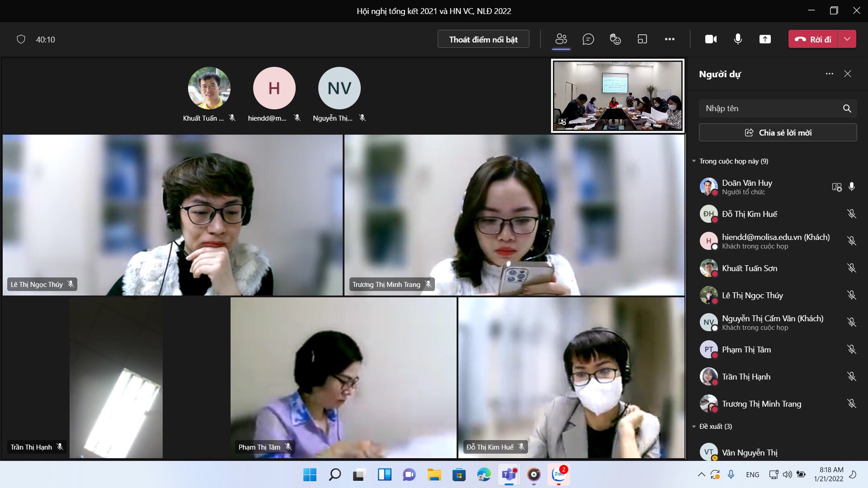This screenshot has height=488, width=868.
Task: Toggle the camera on or off
Action: pyautogui.click(x=711, y=39)
